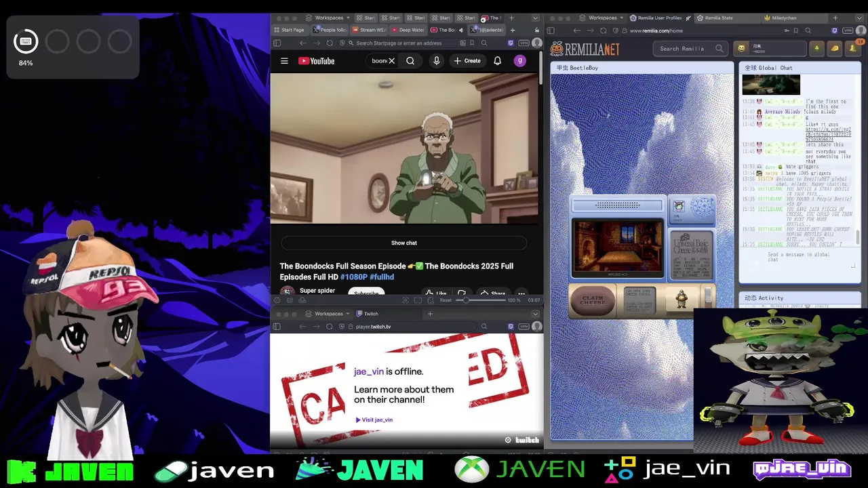Image resolution: width=868 pixels, height=488 pixels.
Task: Switch to the Stream WEATHER tab
Action: 369,30
